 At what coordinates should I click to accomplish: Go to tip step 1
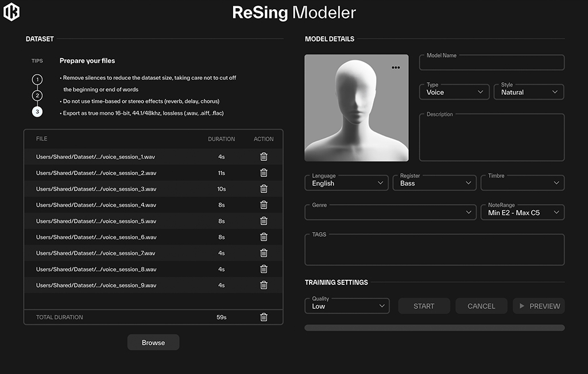[37, 79]
